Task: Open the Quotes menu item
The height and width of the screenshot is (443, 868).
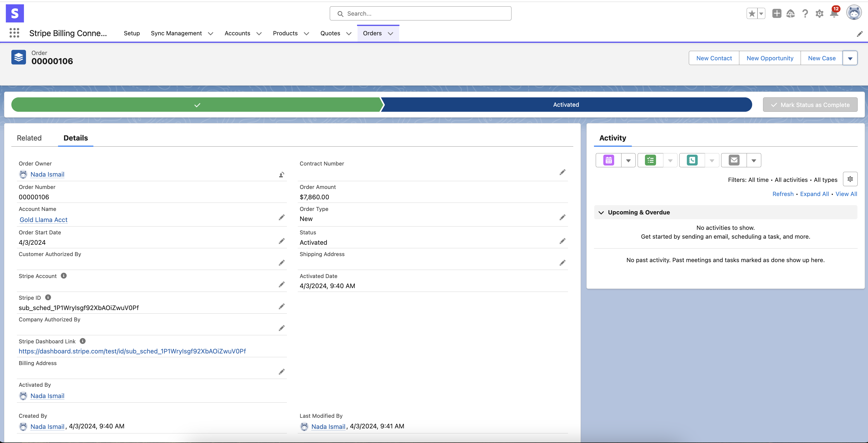Action: pyautogui.click(x=330, y=33)
